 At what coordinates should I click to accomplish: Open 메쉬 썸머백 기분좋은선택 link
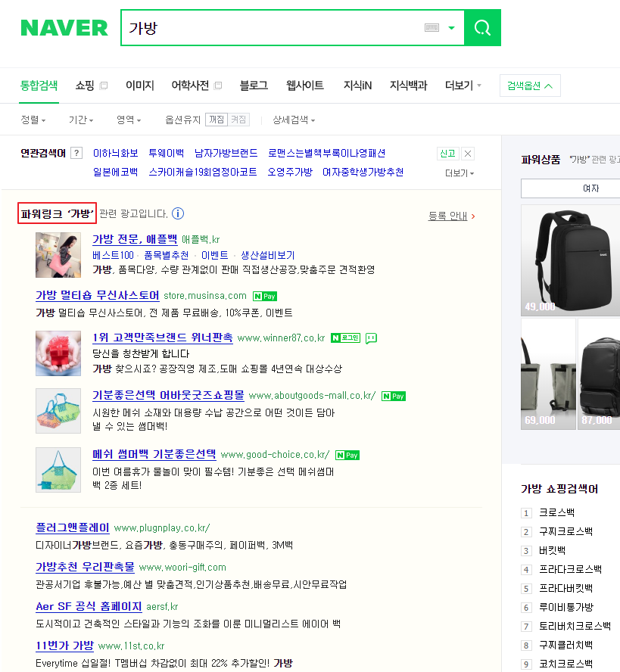154,454
